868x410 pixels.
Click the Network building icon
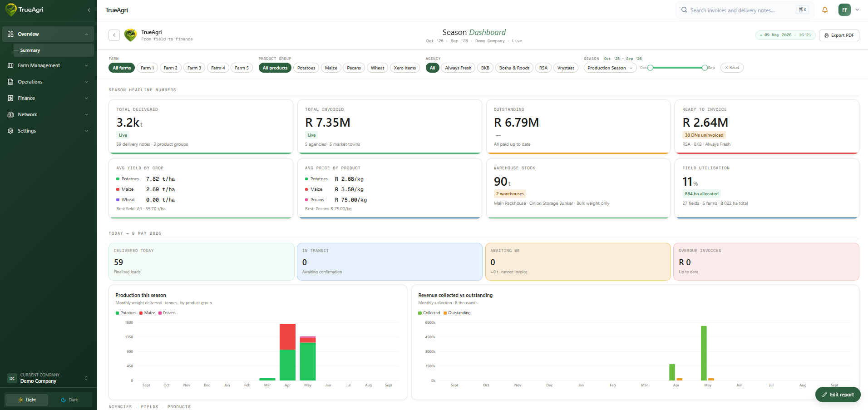pos(10,114)
